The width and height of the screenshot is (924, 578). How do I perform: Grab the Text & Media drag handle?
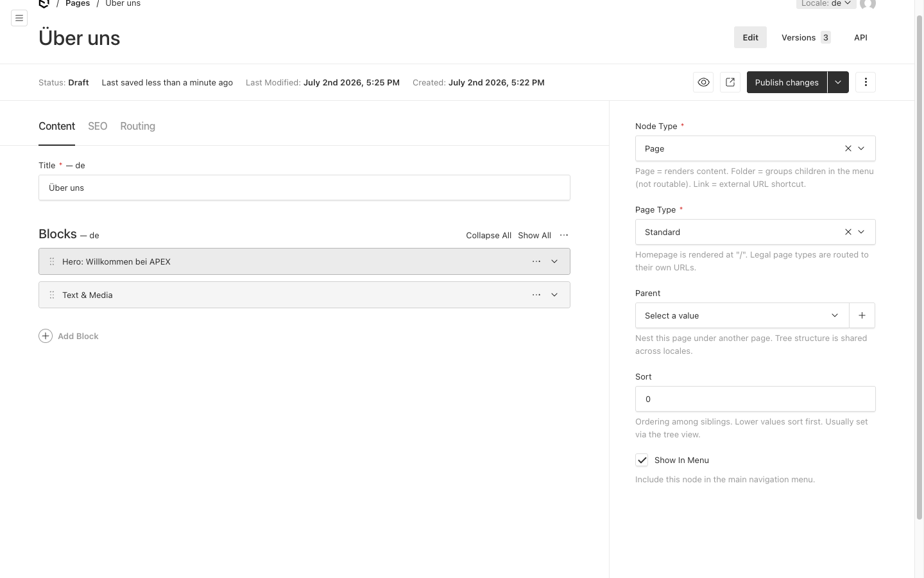tap(52, 295)
